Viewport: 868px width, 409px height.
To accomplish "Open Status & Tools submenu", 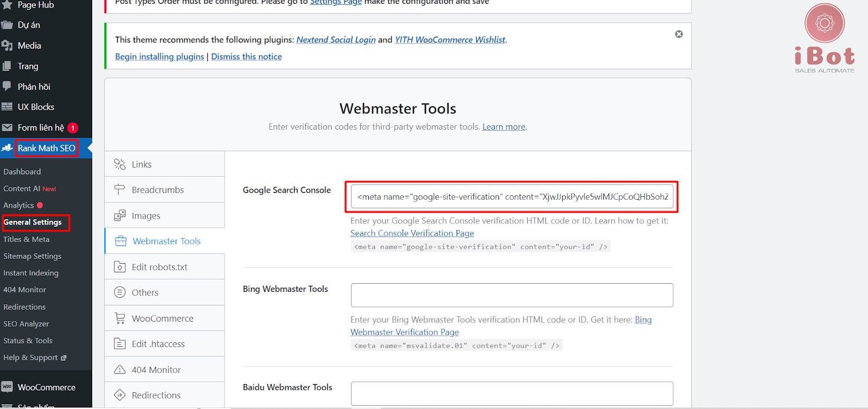I will point(28,341).
